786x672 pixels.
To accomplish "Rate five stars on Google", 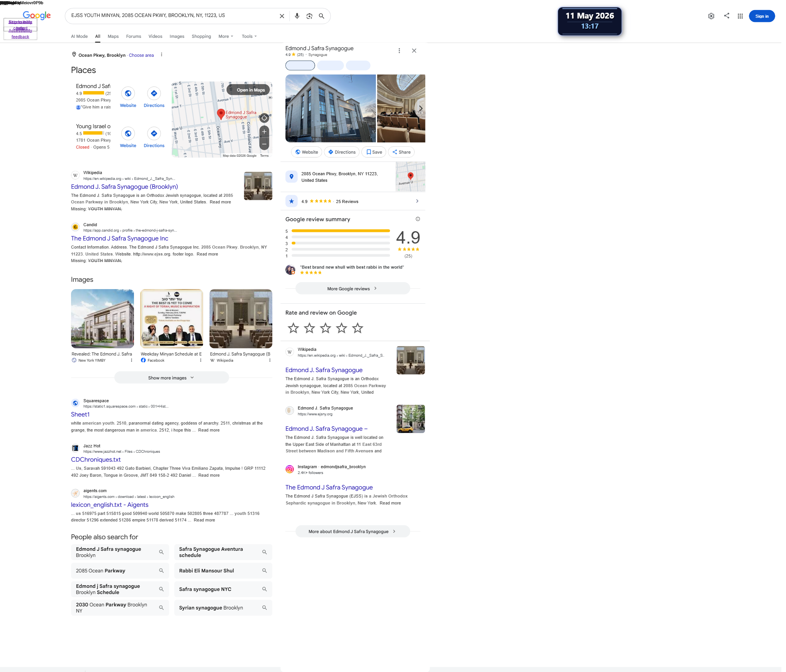I will (358, 328).
